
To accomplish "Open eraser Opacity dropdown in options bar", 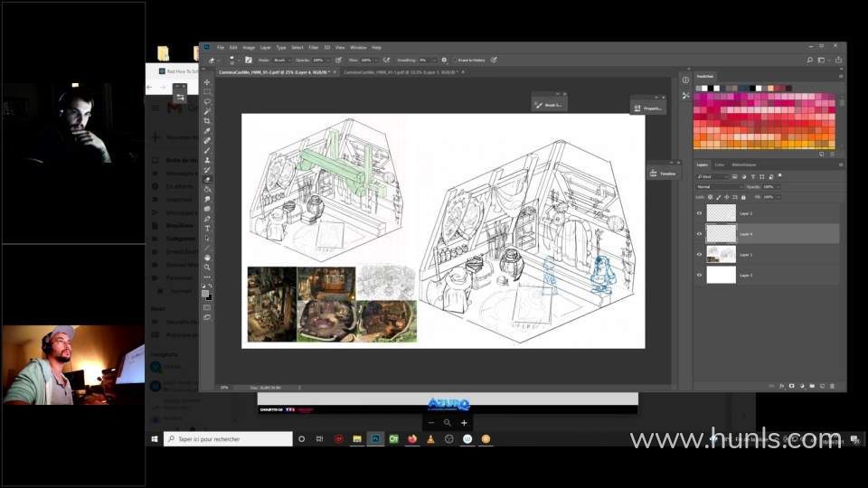I will (328, 61).
